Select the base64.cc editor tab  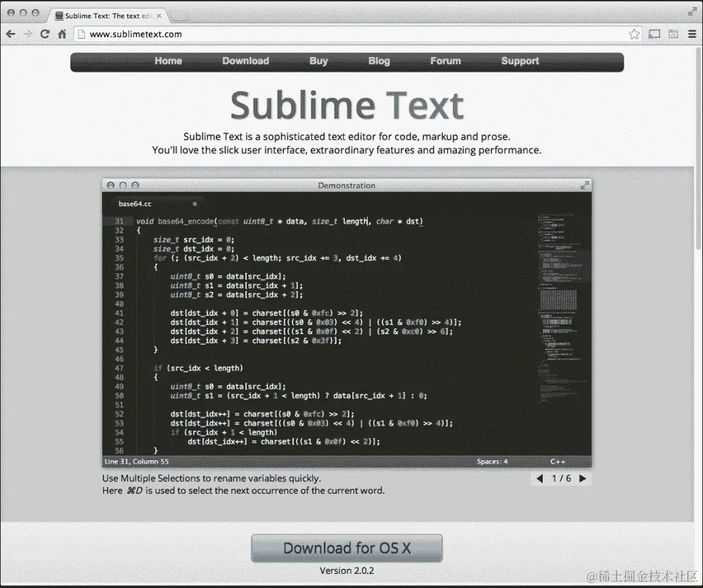(140, 204)
